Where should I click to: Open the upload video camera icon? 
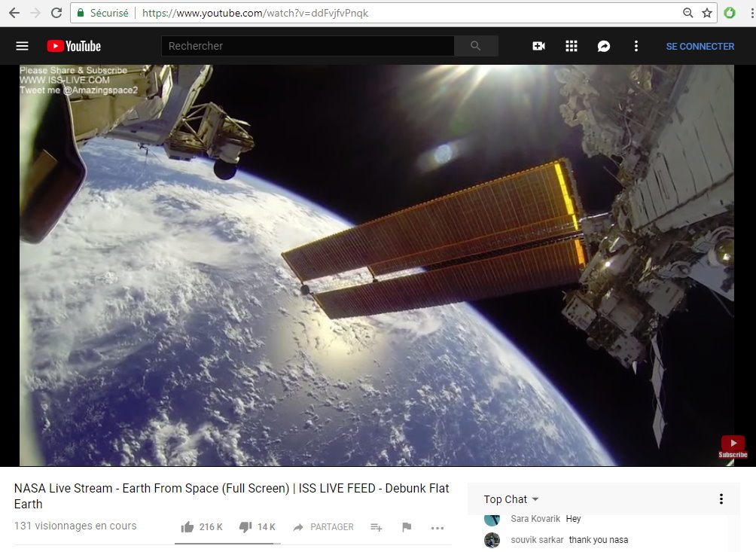[x=538, y=46]
